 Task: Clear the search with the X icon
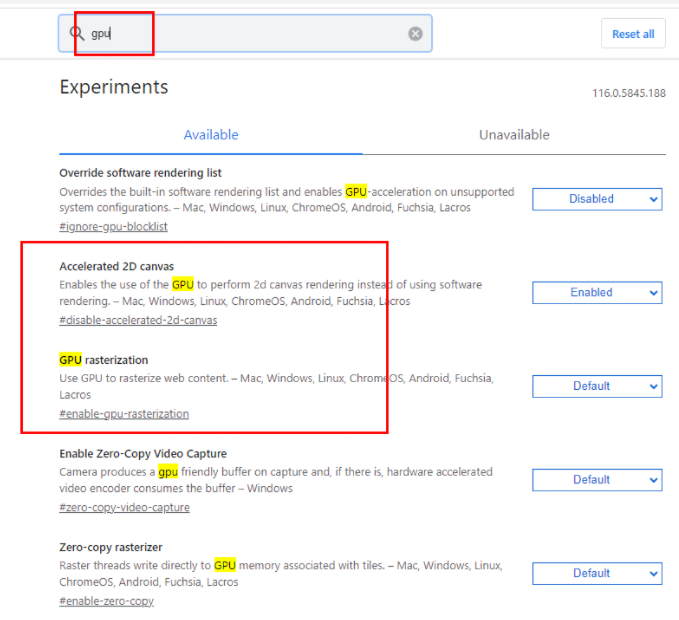(x=415, y=33)
